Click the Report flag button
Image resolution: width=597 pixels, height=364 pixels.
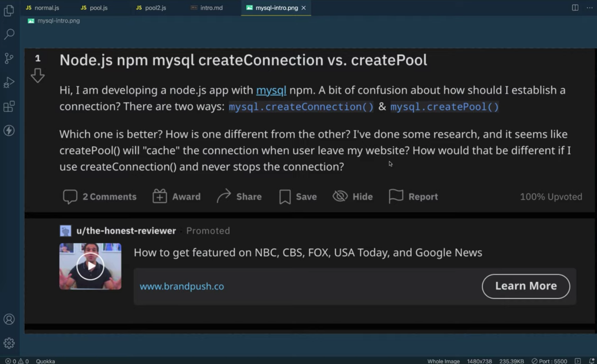pyautogui.click(x=413, y=197)
